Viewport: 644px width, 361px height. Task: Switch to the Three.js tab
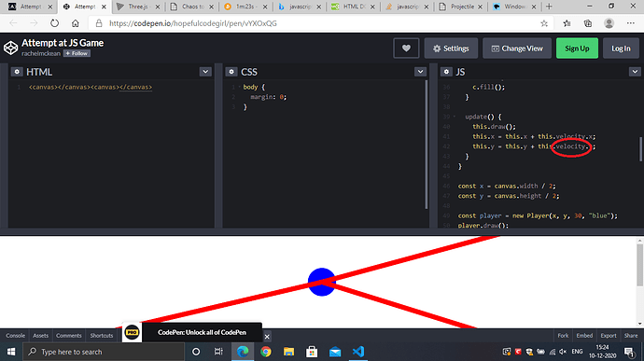(138, 7)
